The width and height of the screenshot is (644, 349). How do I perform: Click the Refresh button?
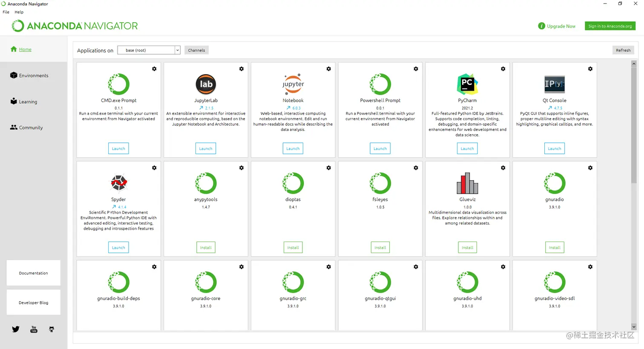coord(623,50)
